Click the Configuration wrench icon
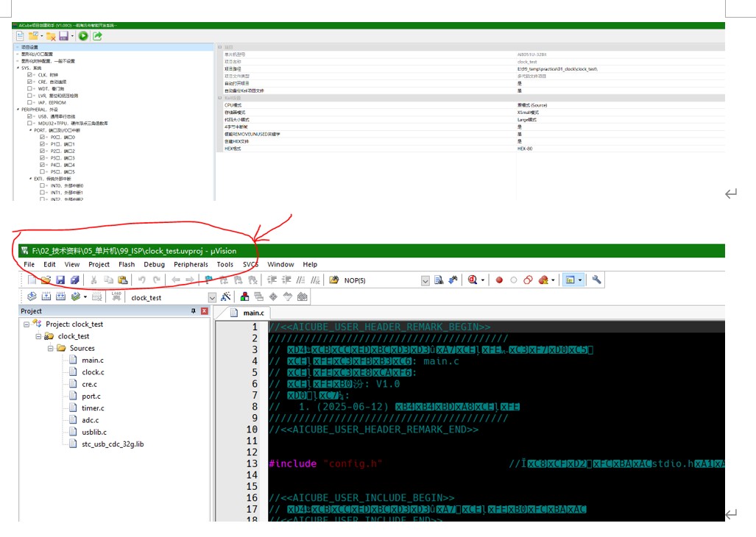 (x=596, y=280)
